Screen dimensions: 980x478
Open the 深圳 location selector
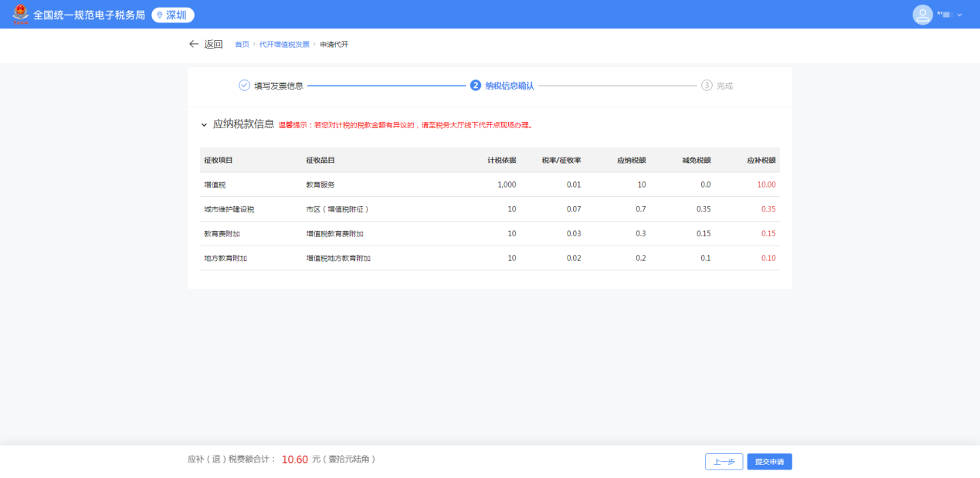point(173,15)
